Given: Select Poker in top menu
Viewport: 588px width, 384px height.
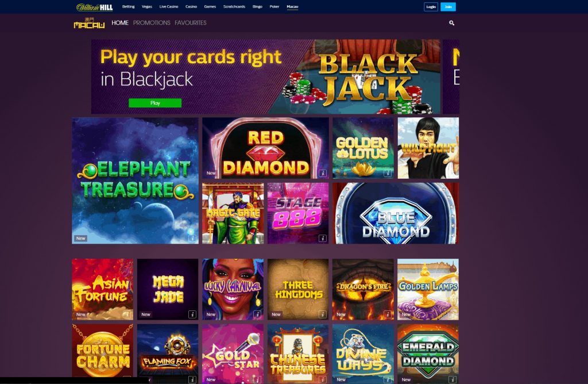Looking at the screenshot, I should 274,7.
